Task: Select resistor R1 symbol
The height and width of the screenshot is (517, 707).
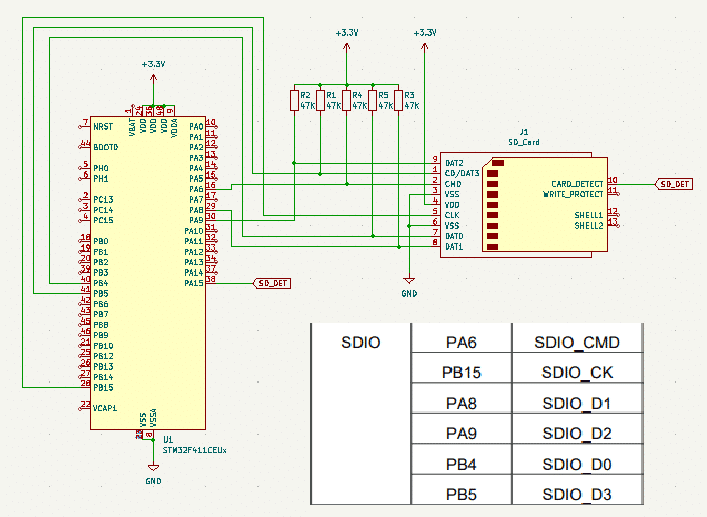Action: point(320,101)
